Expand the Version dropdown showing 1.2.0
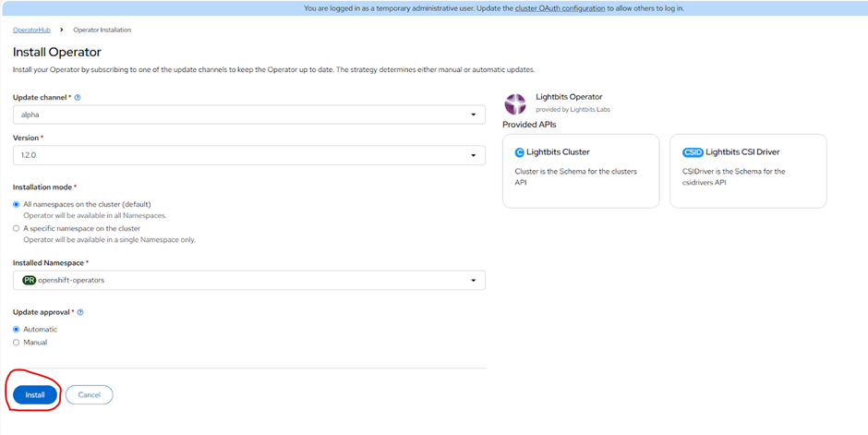 (x=248, y=155)
